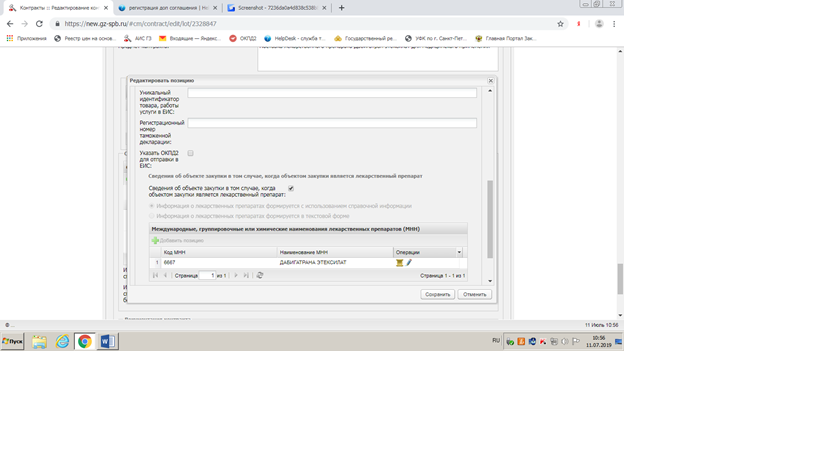Open the HelpDesk bookmark
The width and height of the screenshot is (819, 460).
click(295, 38)
